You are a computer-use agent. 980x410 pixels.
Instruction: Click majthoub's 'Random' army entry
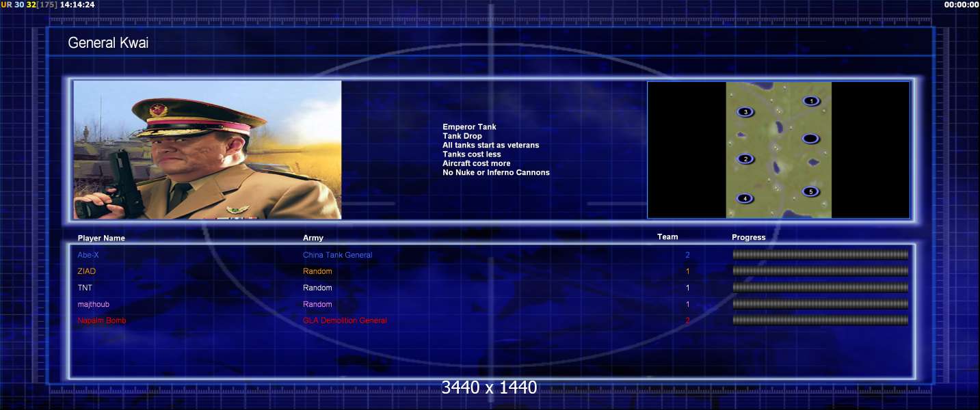pyautogui.click(x=317, y=304)
